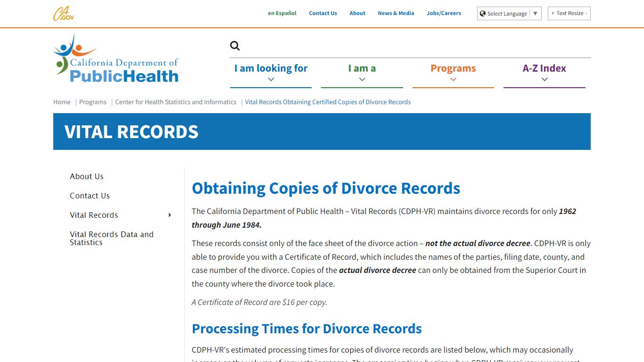Open the News & Media link
Image resolution: width=644 pixels, height=362 pixels.
click(396, 13)
